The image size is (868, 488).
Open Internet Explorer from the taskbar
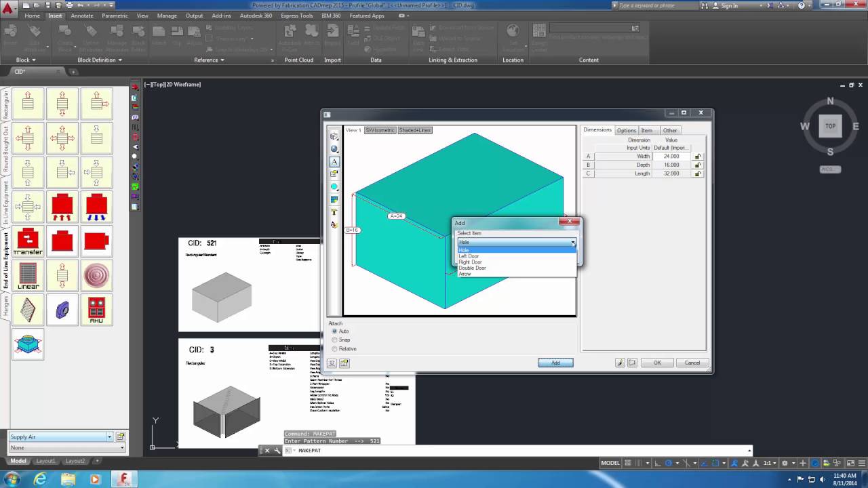40,479
